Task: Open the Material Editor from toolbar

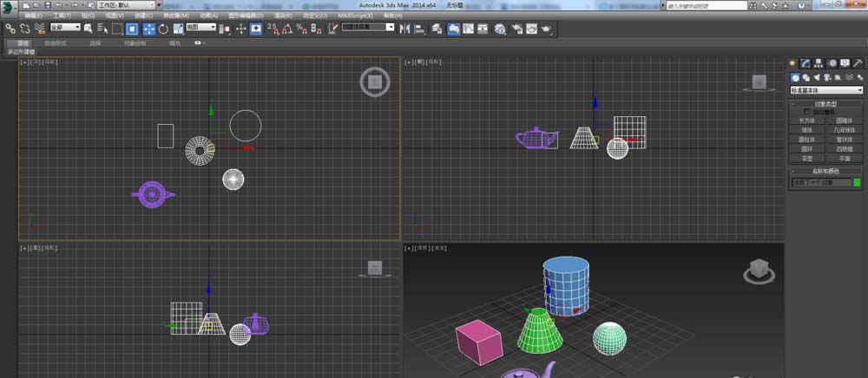Action: click(x=501, y=29)
